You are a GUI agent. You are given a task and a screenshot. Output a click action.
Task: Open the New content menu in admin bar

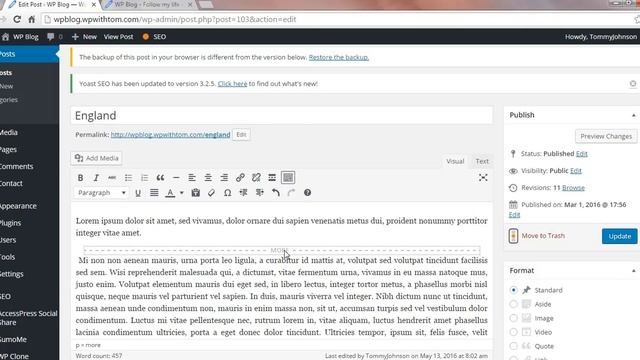tap(84, 37)
